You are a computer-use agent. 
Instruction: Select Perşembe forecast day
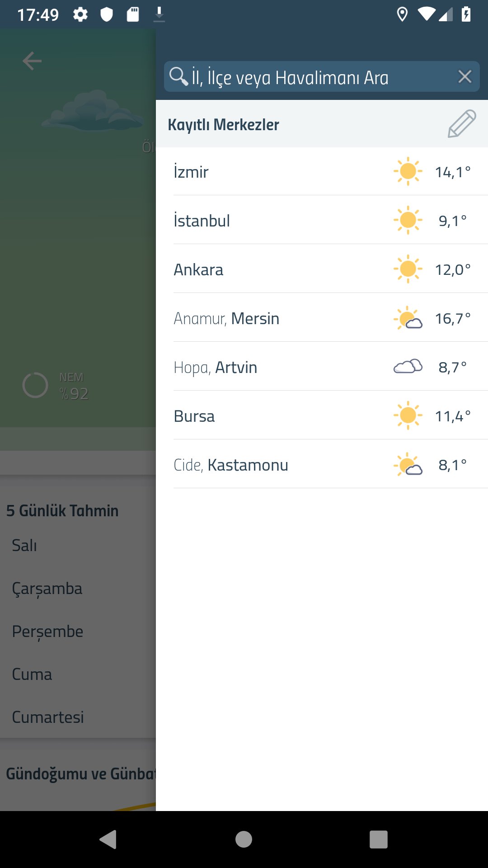point(47,631)
